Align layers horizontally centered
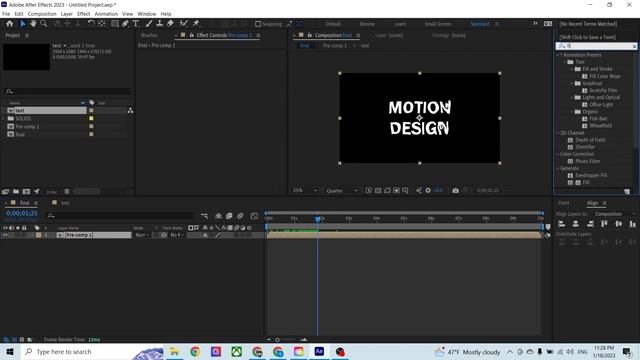This screenshot has width=640, height=360. (576, 224)
